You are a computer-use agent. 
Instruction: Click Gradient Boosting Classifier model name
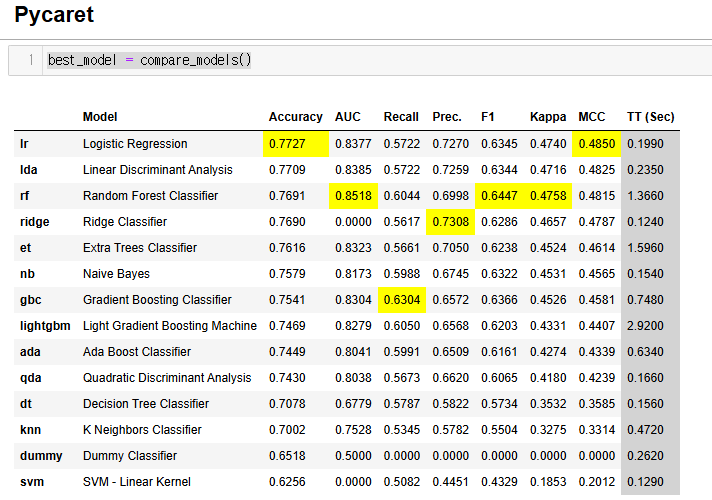coord(157,300)
